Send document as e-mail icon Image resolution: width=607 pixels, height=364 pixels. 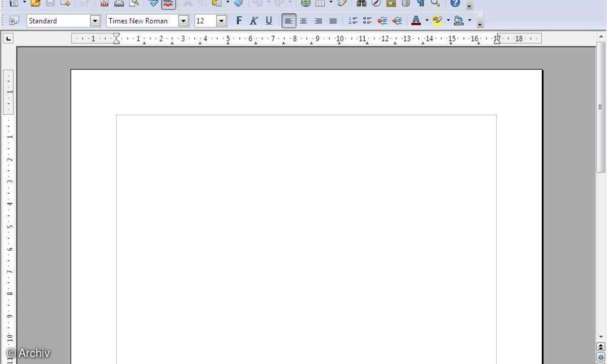point(65,3)
